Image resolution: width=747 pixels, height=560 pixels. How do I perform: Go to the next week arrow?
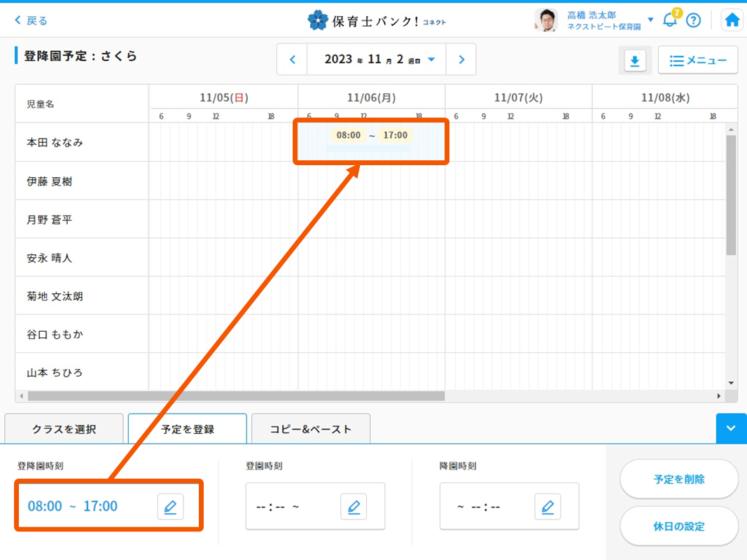click(461, 60)
